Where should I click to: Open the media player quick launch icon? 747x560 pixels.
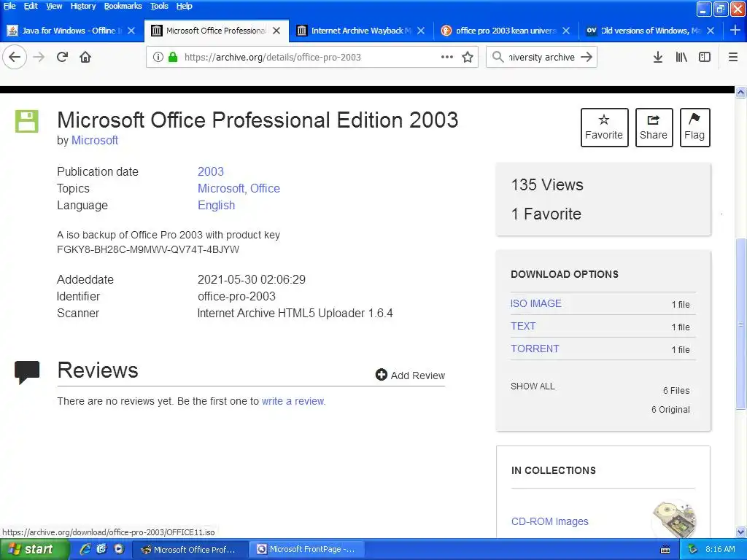pos(119,549)
